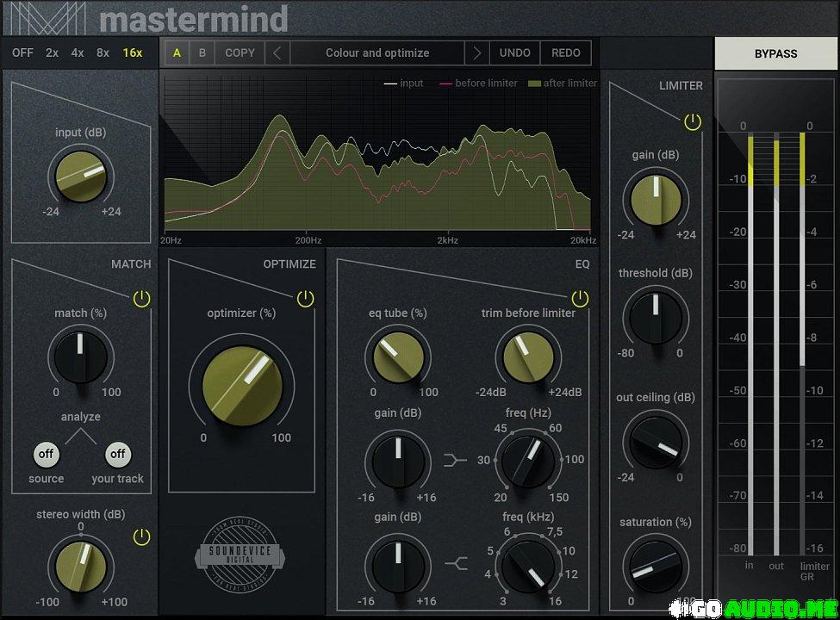Click the saturation (%) knob
The width and height of the screenshot is (840, 620).
pyautogui.click(x=656, y=567)
